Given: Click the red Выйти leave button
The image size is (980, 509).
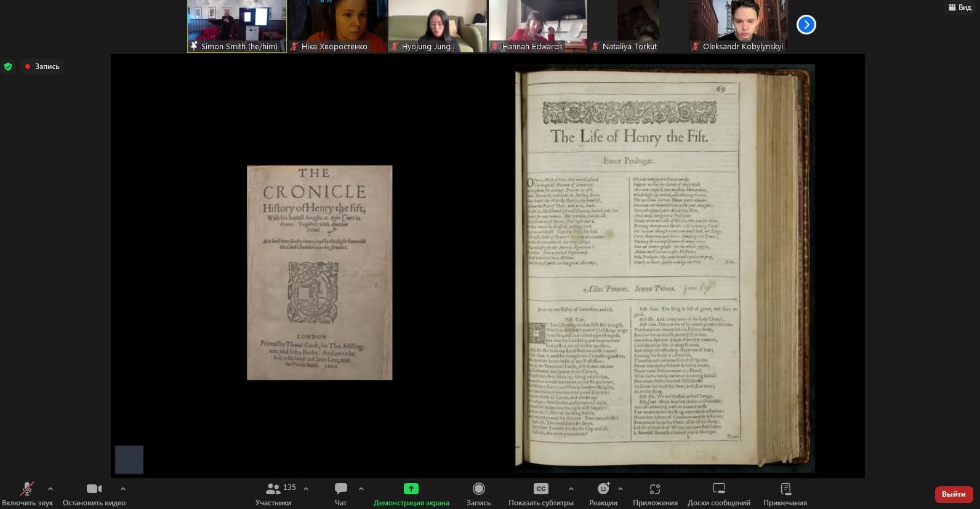Looking at the screenshot, I should pos(953,494).
